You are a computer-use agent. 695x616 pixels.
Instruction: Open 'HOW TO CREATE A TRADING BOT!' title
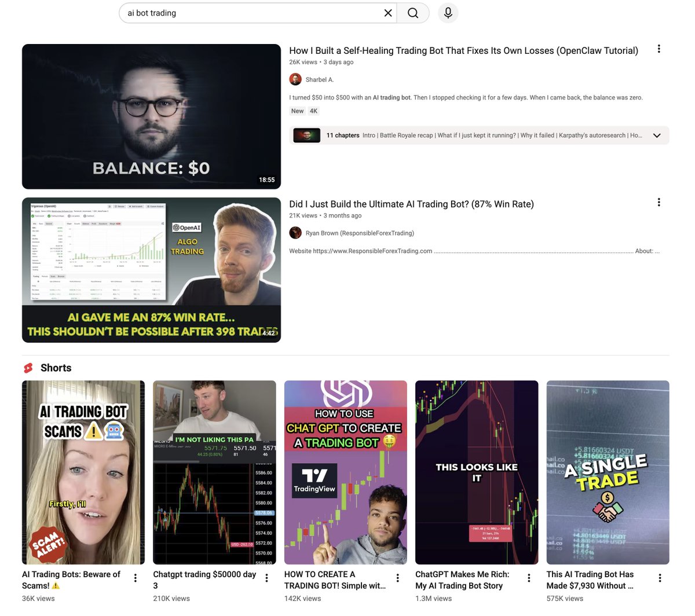(x=335, y=580)
